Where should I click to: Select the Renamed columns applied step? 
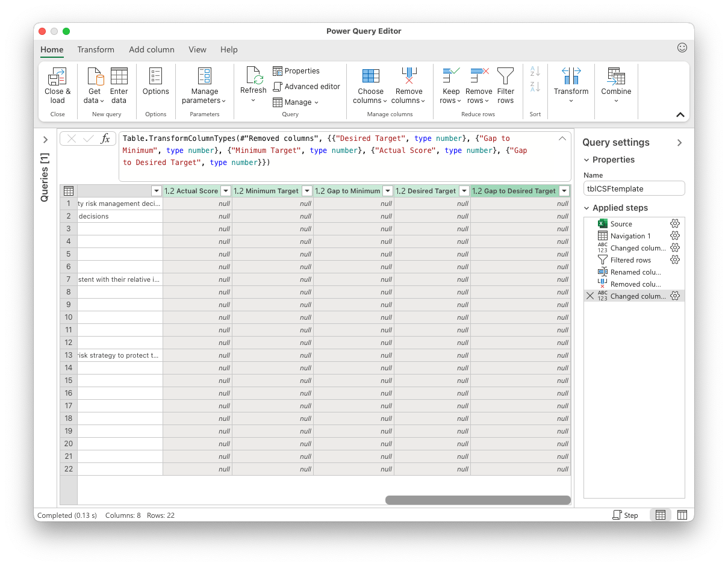coord(634,272)
